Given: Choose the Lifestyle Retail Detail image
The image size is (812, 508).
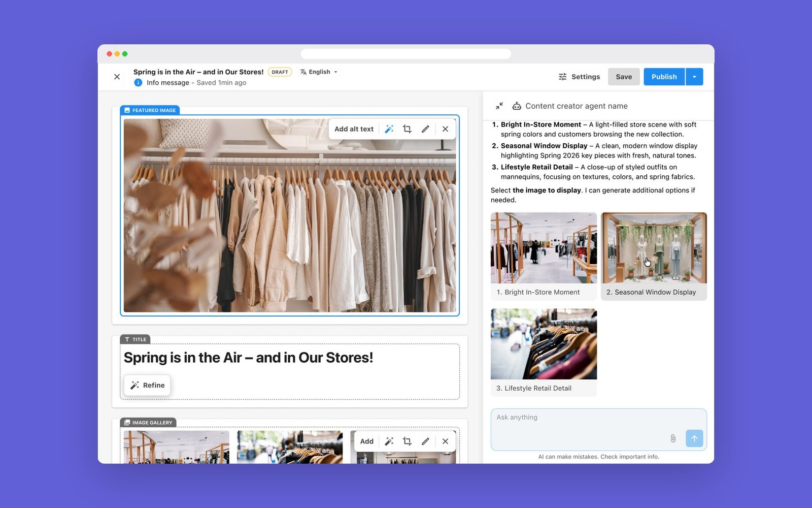Looking at the screenshot, I should pyautogui.click(x=544, y=344).
